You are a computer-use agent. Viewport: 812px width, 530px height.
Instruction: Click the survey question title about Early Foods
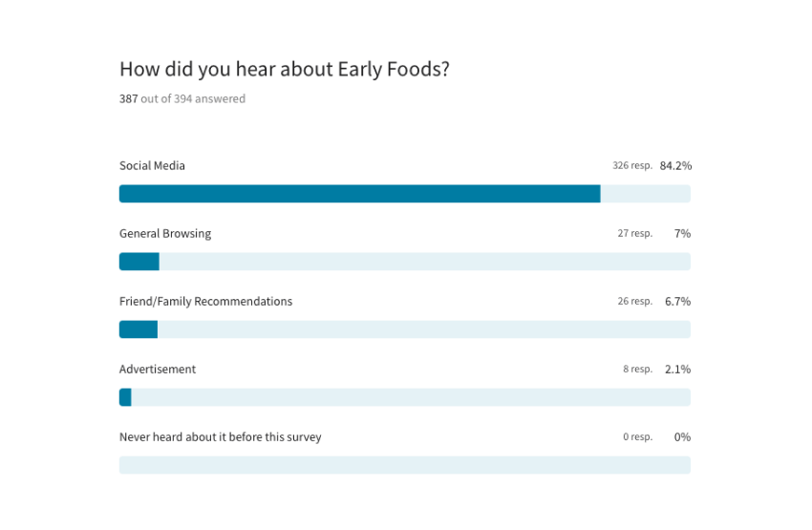(284, 69)
